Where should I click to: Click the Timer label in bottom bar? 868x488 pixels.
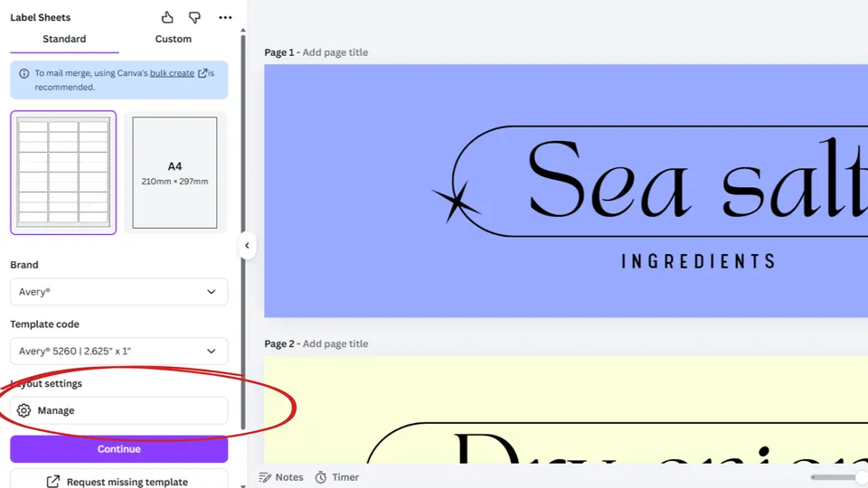point(345,477)
